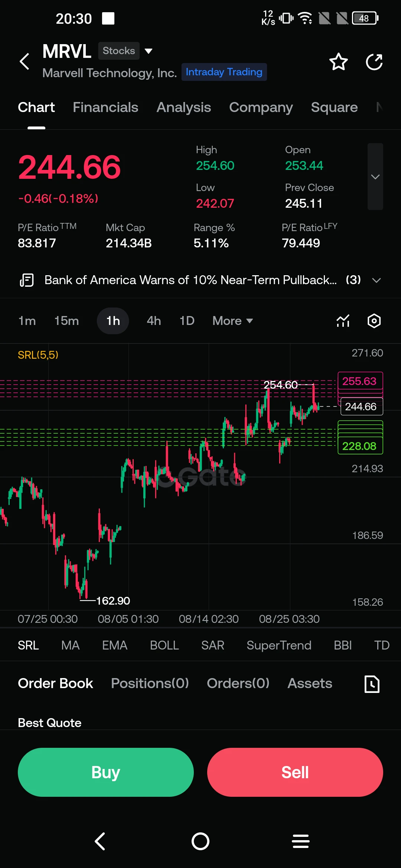Tap the share icon in header
The image size is (401, 868).
point(374,62)
